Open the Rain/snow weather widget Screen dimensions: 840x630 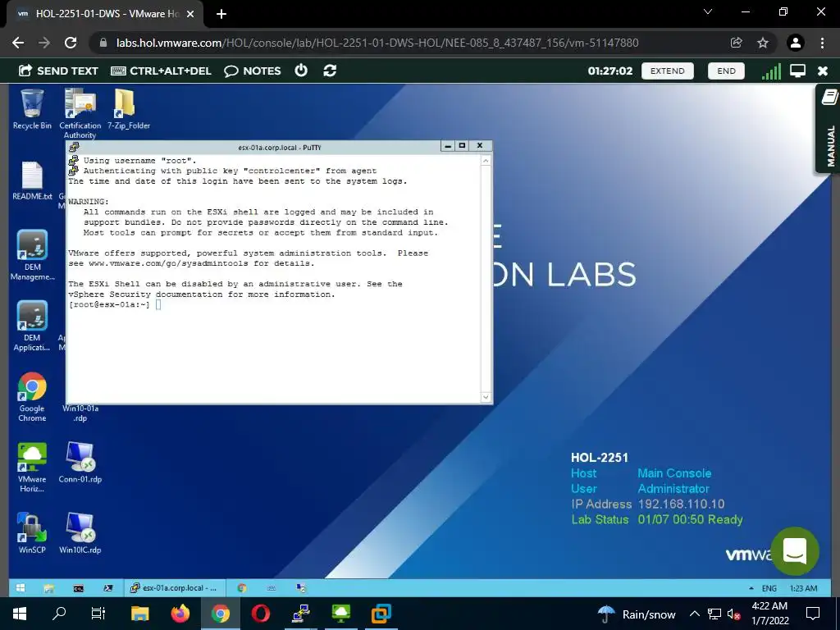click(x=636, y=614)
